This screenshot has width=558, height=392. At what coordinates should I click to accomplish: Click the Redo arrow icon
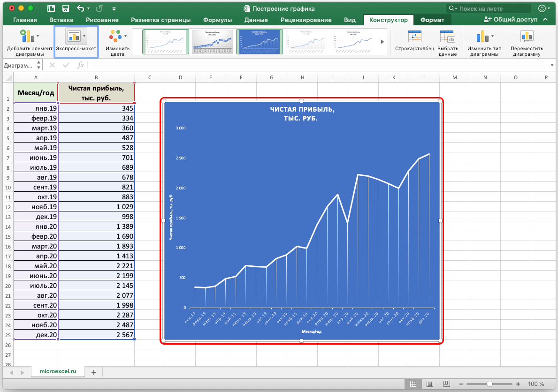(99, 8)
